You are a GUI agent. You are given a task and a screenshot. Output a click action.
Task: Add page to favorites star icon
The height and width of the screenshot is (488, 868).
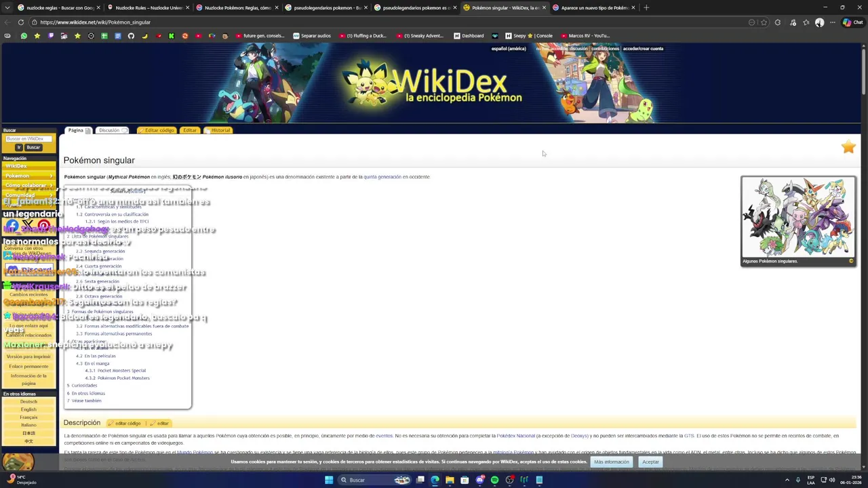pos(764,22)
